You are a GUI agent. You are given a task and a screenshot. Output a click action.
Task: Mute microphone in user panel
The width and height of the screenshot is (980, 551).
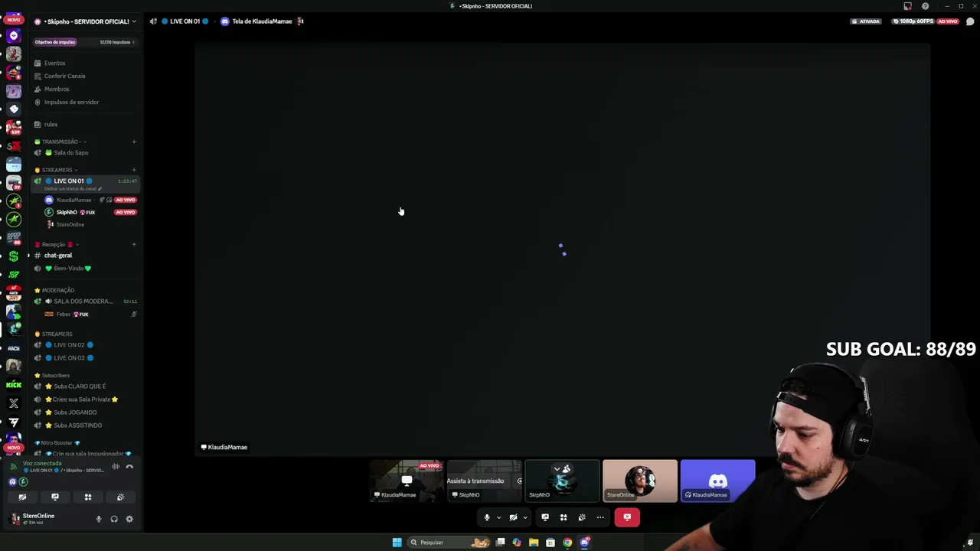(98, 519)
